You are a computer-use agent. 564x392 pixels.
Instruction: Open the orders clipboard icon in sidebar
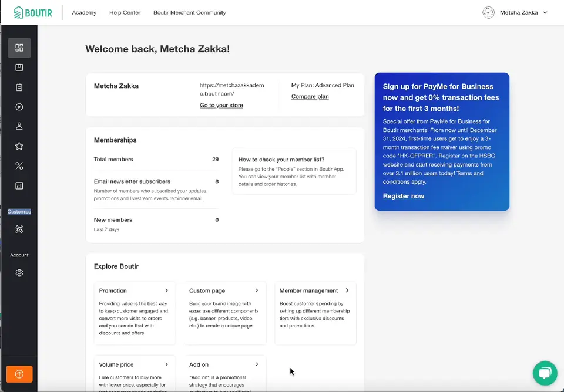coord(19,87)
